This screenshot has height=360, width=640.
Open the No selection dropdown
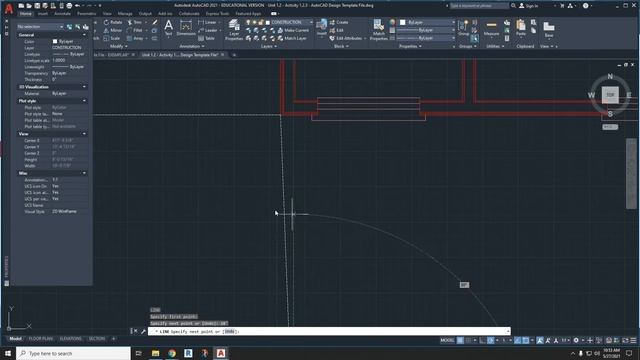point(40,27)
